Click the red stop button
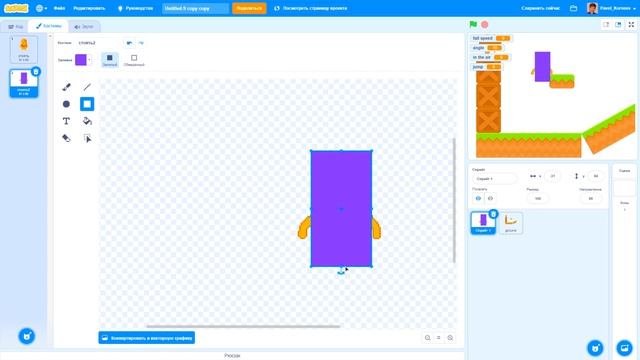The image size is (640, 360). coord(484,24)
